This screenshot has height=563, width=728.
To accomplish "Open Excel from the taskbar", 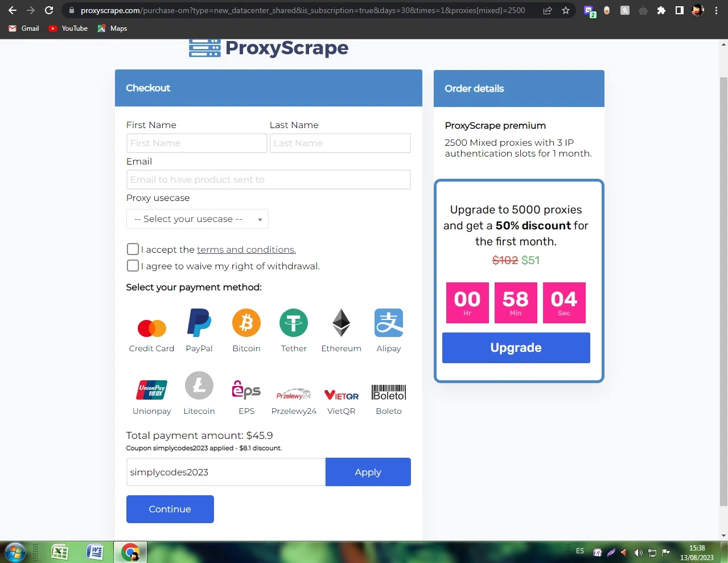I will (59, 552).
